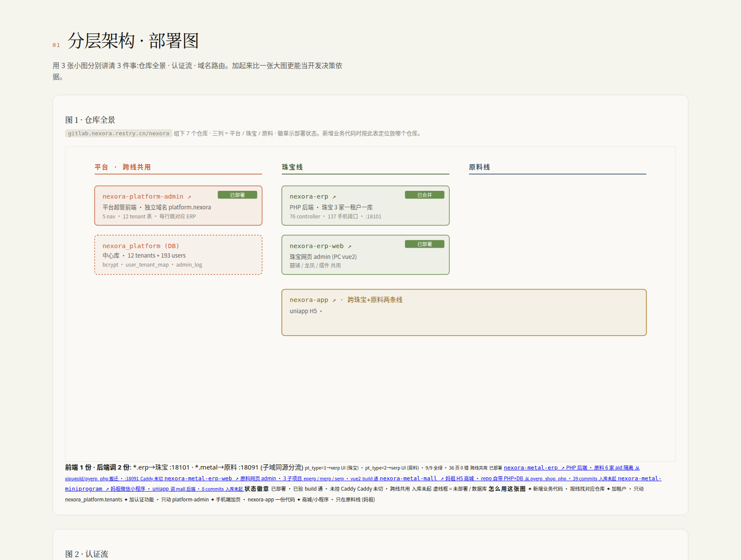Click the text 12 tenants + 193 users
Screen dimensions: 741x560
[156, 256]
